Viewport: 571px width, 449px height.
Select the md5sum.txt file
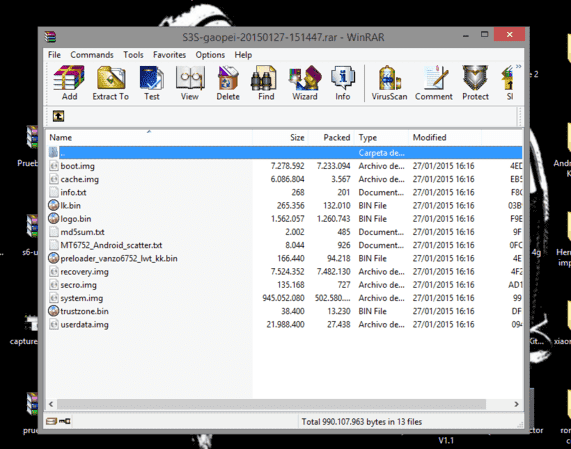[285, 232]
